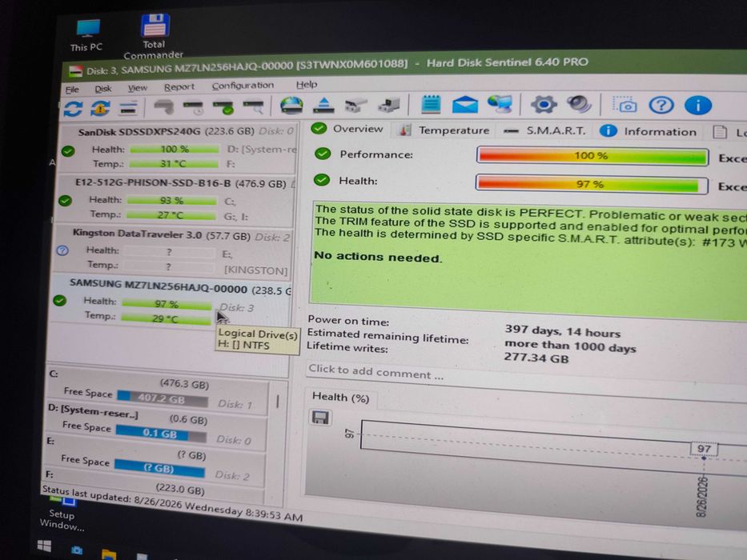
Task: Click the yellow folder icon in taskbar
Action: point(109,554)
